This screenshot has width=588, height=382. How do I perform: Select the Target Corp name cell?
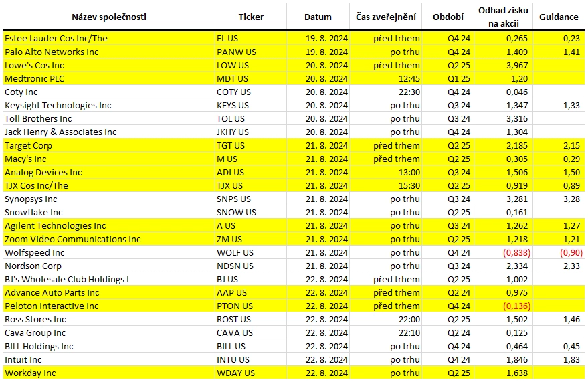[x=109, y=145]
